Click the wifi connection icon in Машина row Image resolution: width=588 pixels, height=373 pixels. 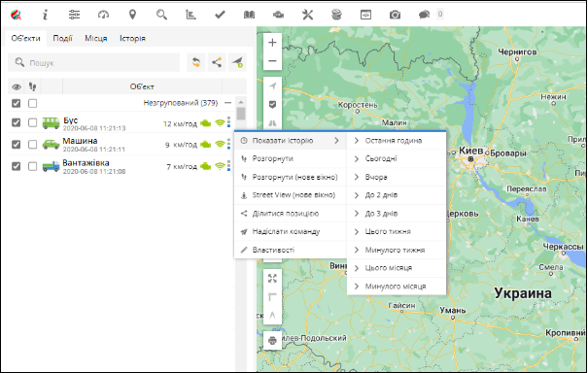pos(220,145)
